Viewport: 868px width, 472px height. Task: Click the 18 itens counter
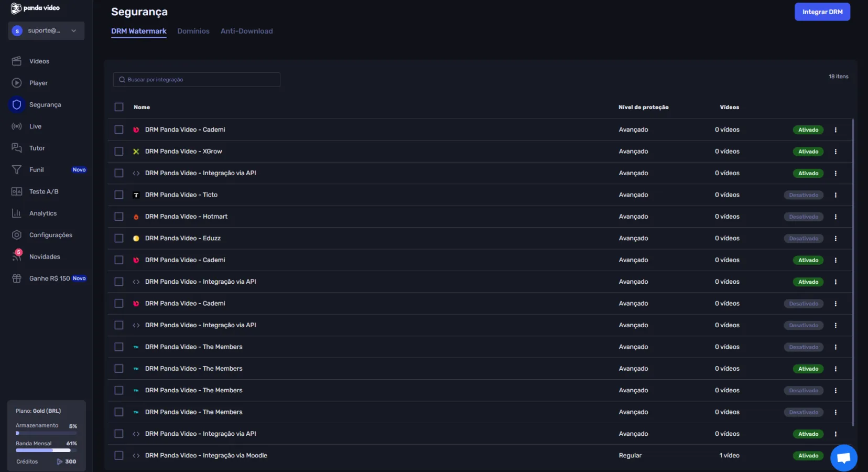coord(838,77)
